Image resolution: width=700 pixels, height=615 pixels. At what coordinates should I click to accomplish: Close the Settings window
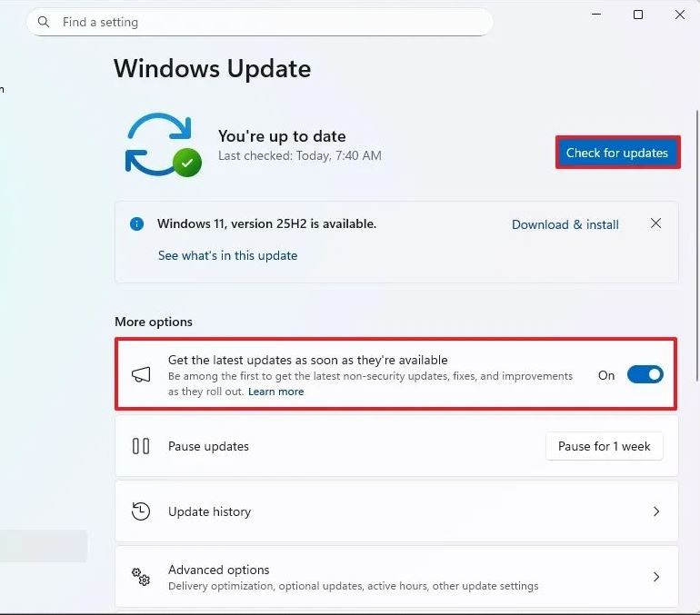coord(680,15)
